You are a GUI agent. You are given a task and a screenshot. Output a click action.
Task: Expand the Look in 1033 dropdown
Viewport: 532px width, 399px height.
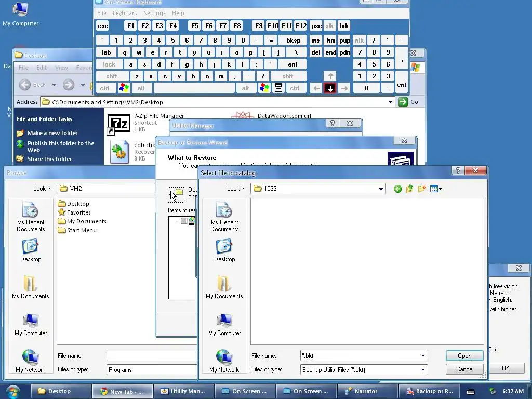click(381, 189)
